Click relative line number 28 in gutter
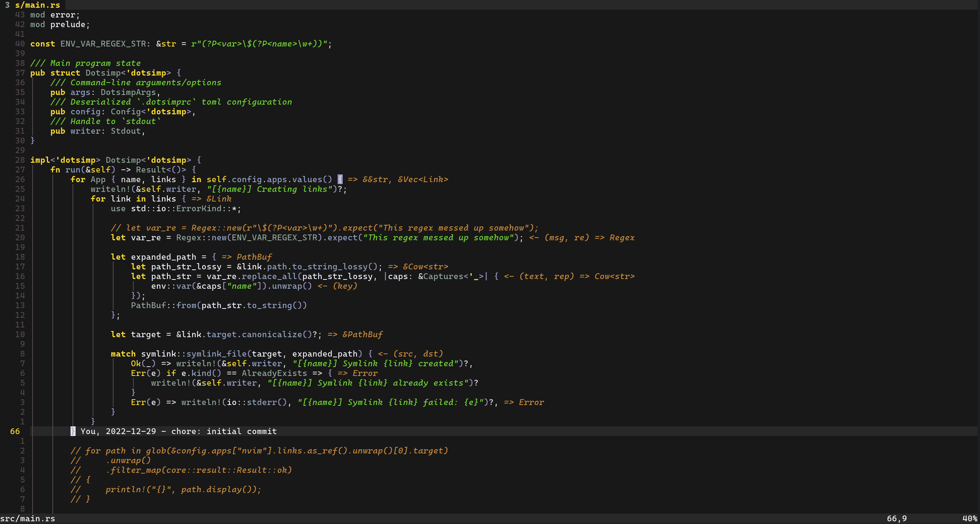Image resolution: width=980 pixels, height=524 pixels. tap(20, 160)
